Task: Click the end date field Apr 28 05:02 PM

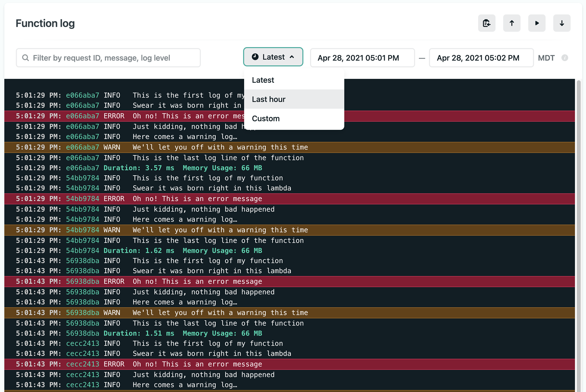Action: click(x=481, y=58)
